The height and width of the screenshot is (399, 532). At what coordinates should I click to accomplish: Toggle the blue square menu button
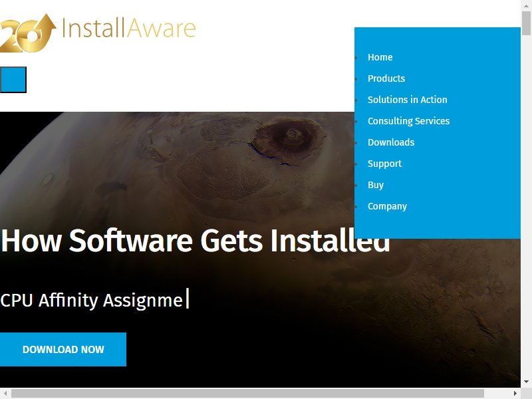(x=13, y=80)
